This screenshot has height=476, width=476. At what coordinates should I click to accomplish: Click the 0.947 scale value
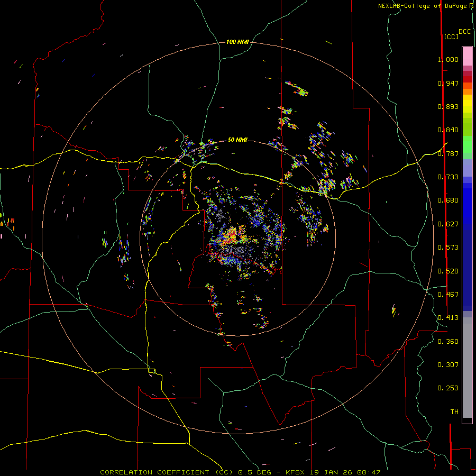[x=448, y=83]
